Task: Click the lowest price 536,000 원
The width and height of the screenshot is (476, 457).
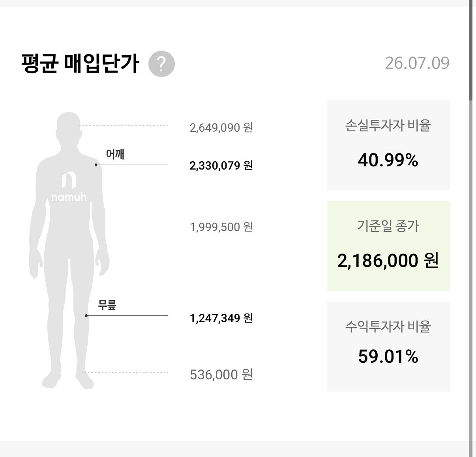Action: (221, 375)
